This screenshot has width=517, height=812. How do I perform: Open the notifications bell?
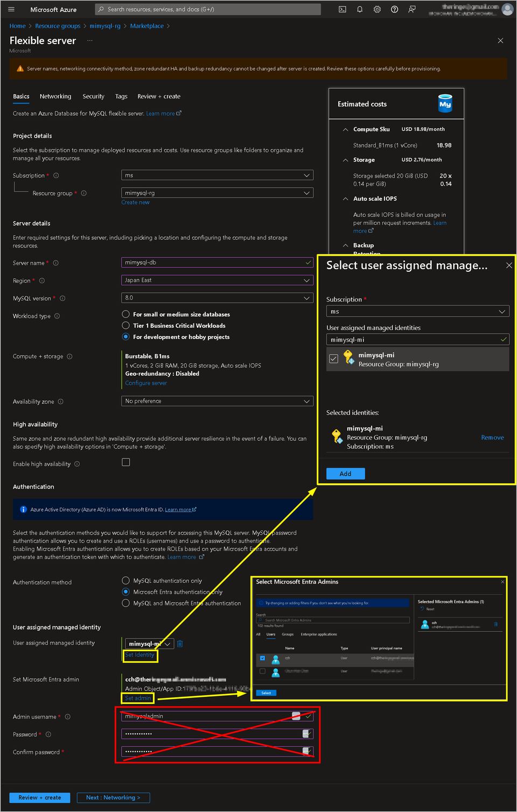click(360, 9)
